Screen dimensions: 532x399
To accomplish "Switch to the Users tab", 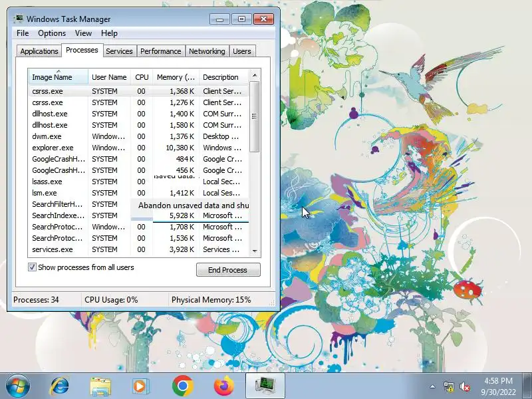I will (x=242, y=51).
